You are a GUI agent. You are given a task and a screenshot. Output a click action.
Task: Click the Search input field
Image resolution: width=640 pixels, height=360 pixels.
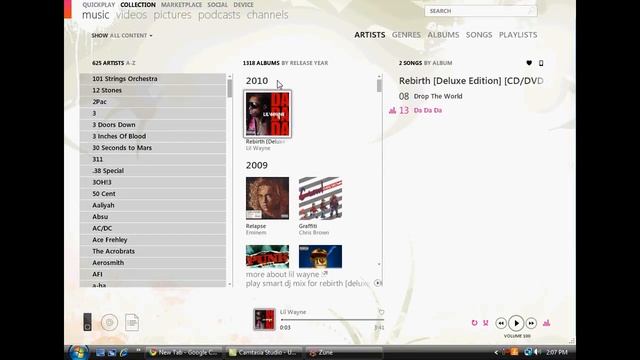click(x=481, y=11)
